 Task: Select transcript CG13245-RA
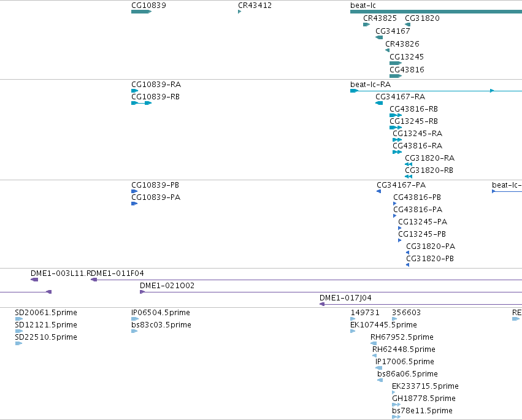[x=418, y=134]
